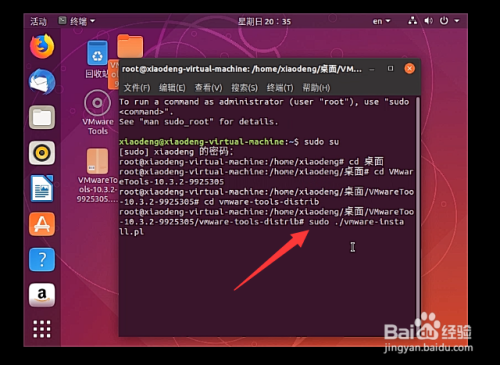Open the terminal Help (H) menu
The image size is (500, 365).
click(x=316, y=88)
